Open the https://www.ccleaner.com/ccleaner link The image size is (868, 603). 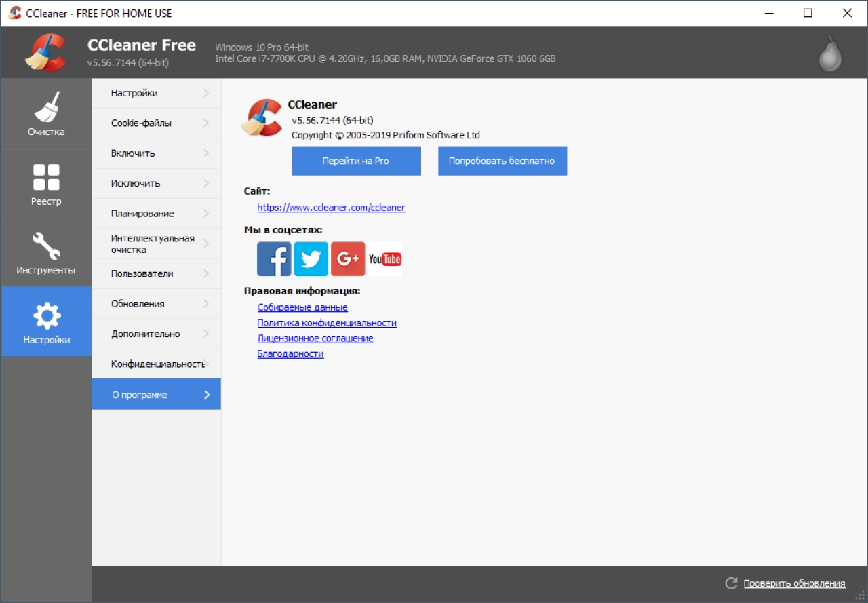click(x=331, y=208)
